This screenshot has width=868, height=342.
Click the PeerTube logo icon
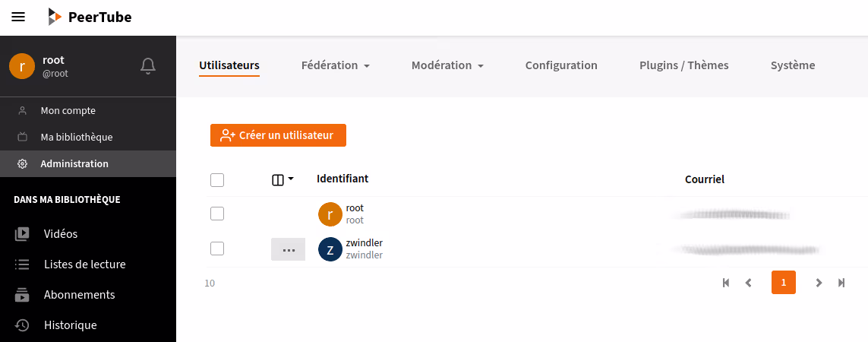55,17
